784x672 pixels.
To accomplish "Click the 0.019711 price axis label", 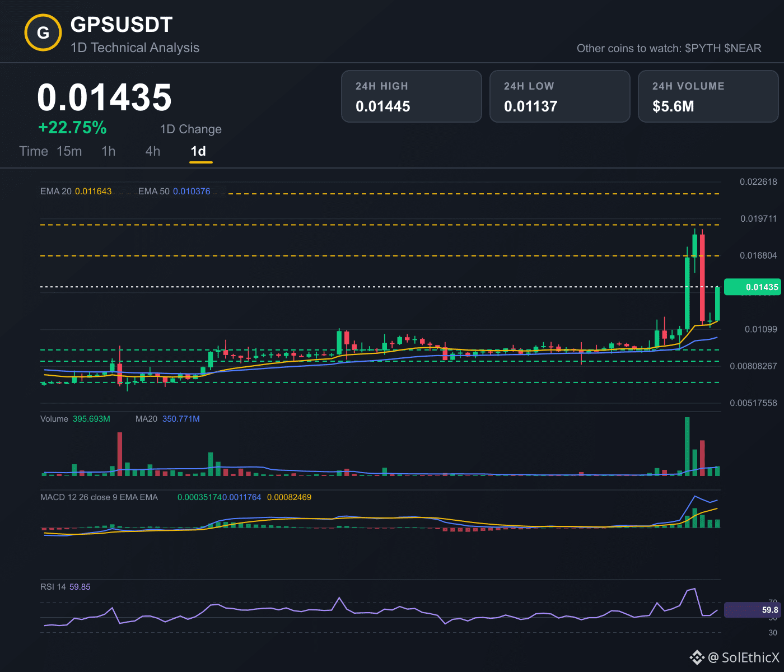I will [x=758, y=218].
